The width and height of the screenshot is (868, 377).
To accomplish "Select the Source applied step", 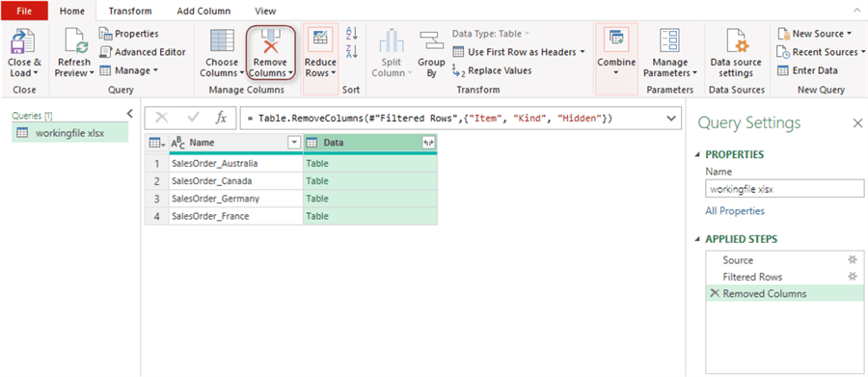I will coord(784,260).
